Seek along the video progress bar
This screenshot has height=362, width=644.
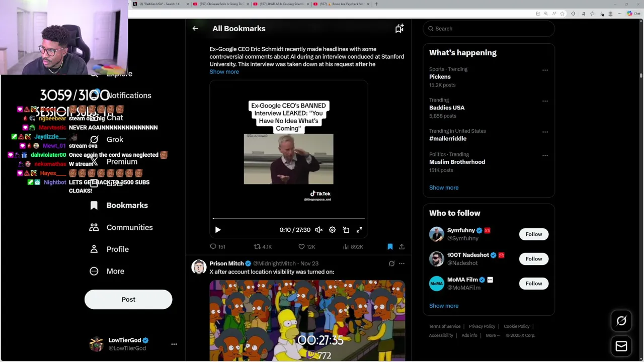coord(289,219)
